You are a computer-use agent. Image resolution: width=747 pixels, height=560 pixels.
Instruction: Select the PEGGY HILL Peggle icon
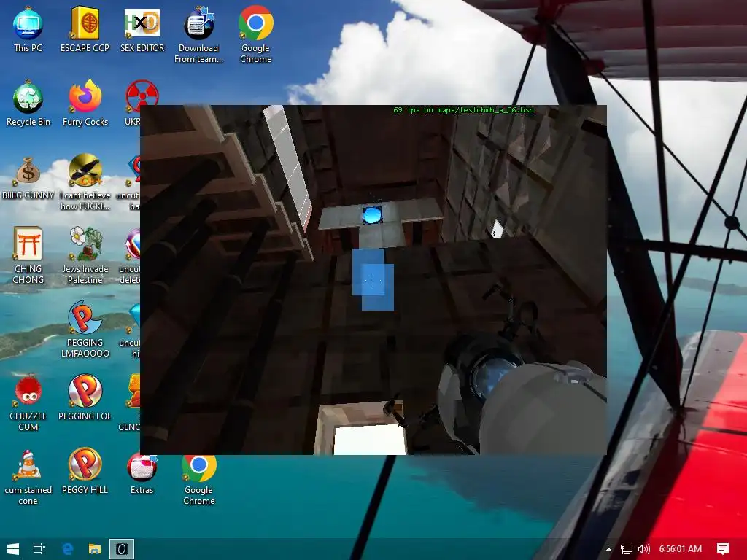(85, 472)
